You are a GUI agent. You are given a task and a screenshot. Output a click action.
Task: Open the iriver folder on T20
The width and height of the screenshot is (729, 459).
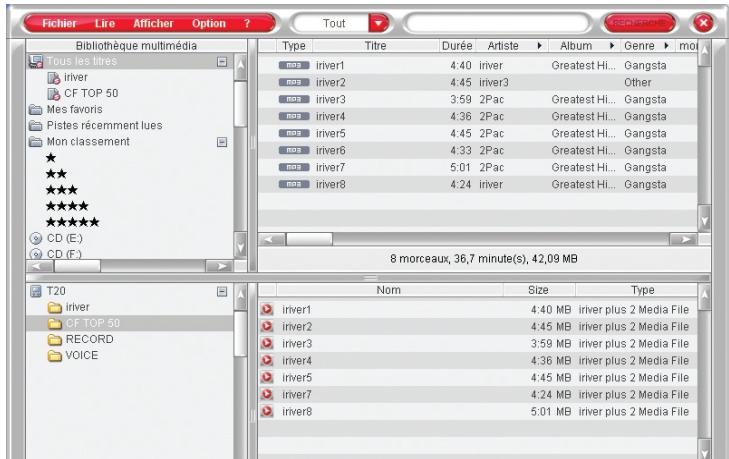tap(55, 307)
